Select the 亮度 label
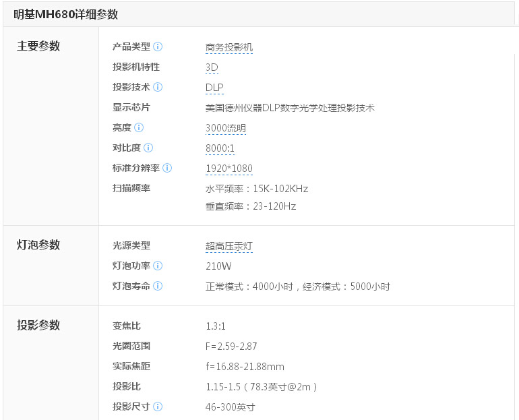 (x=122, y=127)
